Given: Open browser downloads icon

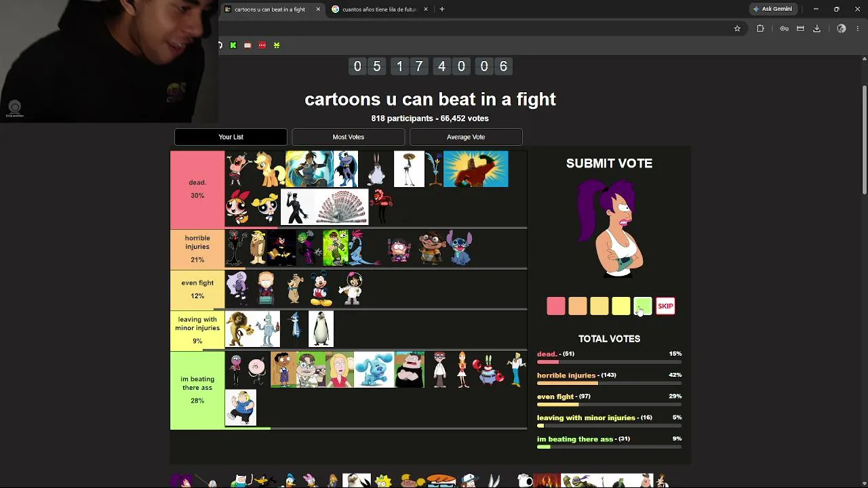Looking at the screenshot, I should [x=816, y=28].
